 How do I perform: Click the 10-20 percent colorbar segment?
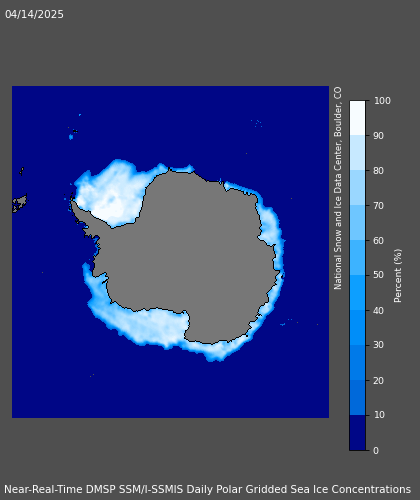click(x=357, y=397)
